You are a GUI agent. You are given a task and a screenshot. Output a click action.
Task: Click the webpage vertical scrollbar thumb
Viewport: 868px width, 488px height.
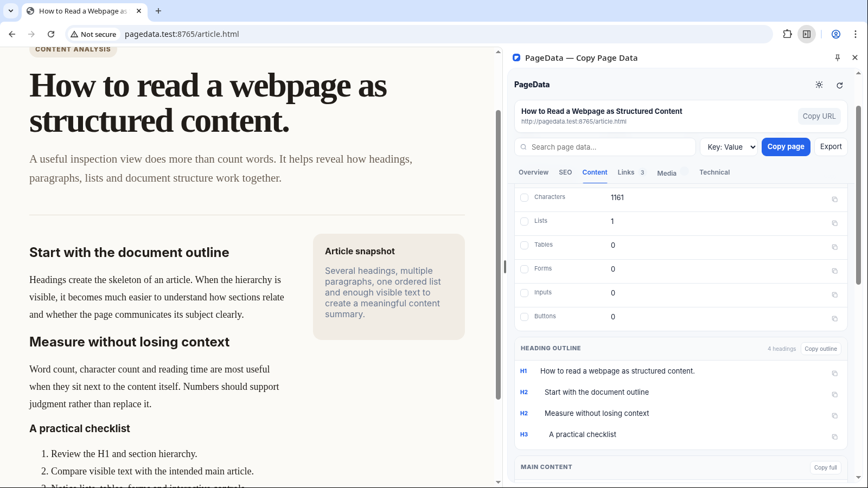(498, 255)
